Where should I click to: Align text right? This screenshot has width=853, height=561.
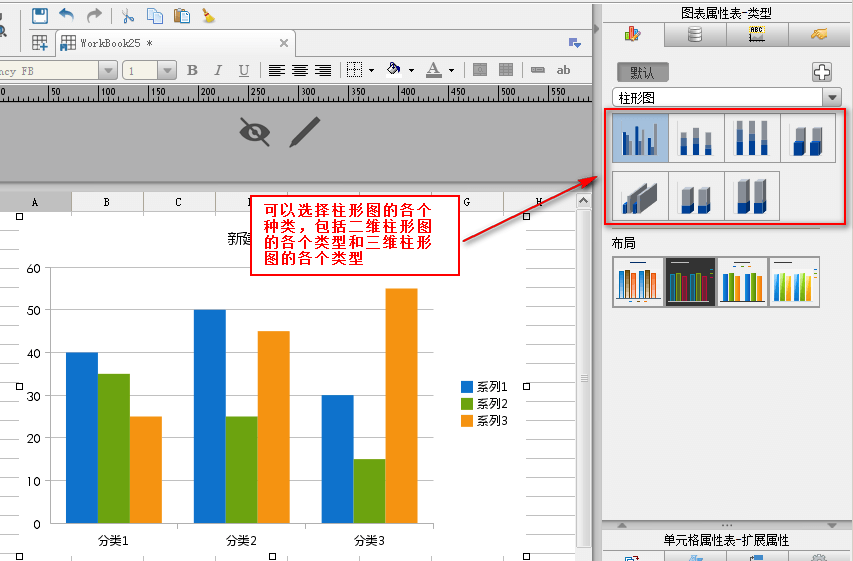pyautogui.click(x=323, y=70)
